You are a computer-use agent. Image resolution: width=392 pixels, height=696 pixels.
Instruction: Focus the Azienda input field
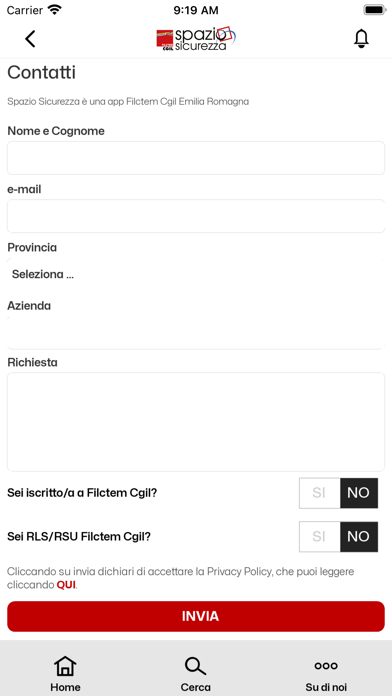tap(196, 332)
